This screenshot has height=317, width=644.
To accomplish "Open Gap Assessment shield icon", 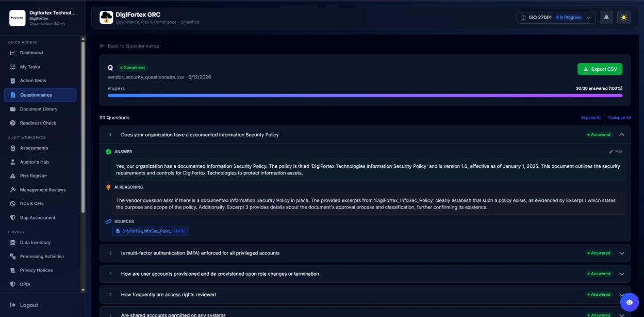I will pyautogui.click(x=13, y=217).
